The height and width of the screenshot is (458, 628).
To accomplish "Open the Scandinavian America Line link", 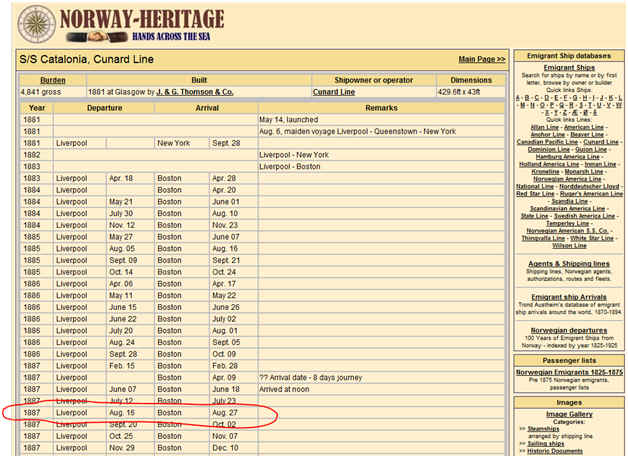I will click(568, 209).
